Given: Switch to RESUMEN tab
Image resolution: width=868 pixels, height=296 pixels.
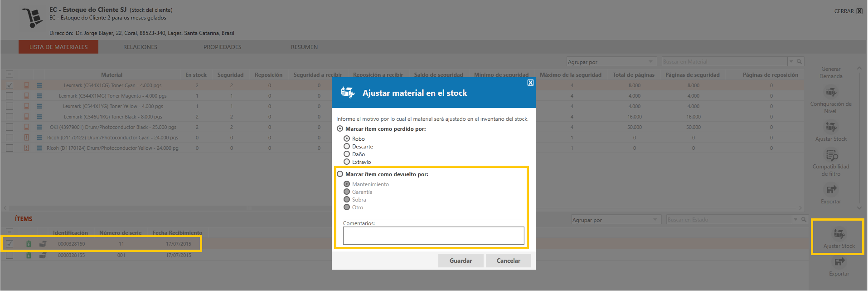Looking at the screenshot, I should pos(304,47).
